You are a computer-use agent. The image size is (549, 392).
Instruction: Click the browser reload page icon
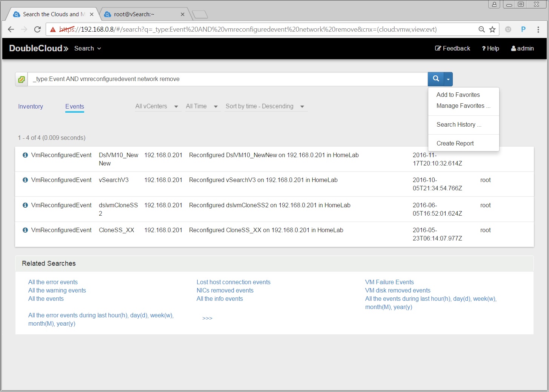point(37,29)
